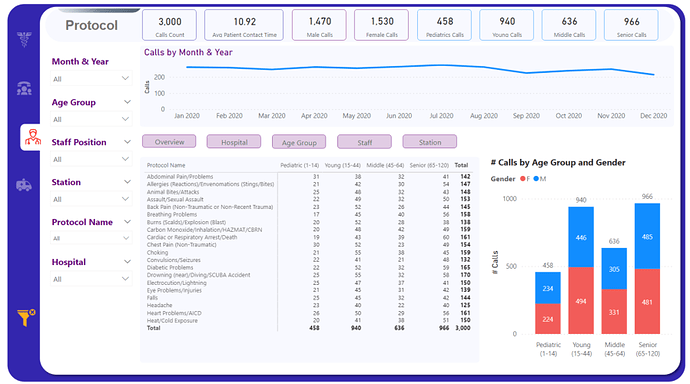Click the blue 485 Senior male bar segment
690x384 pixels.
click(647, 236)
